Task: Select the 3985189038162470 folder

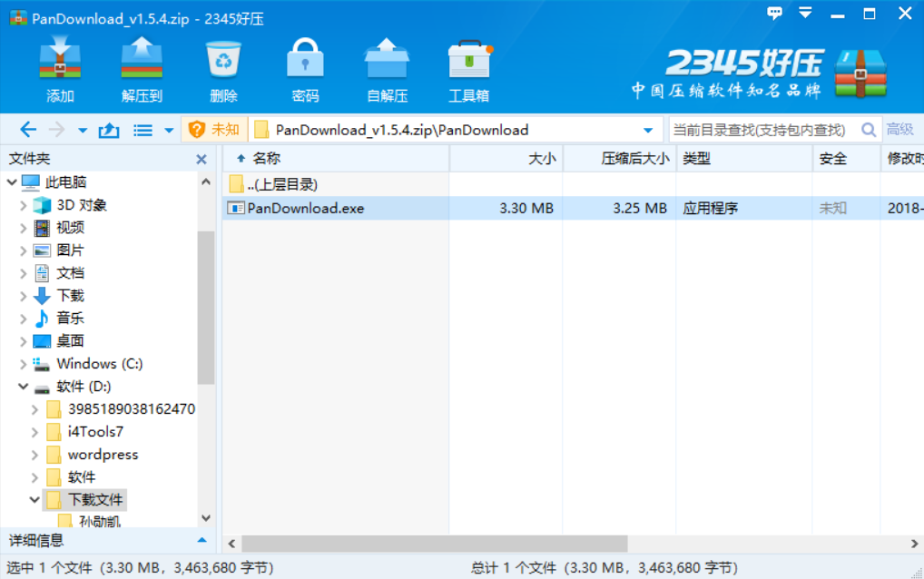Action: [132, 408]
